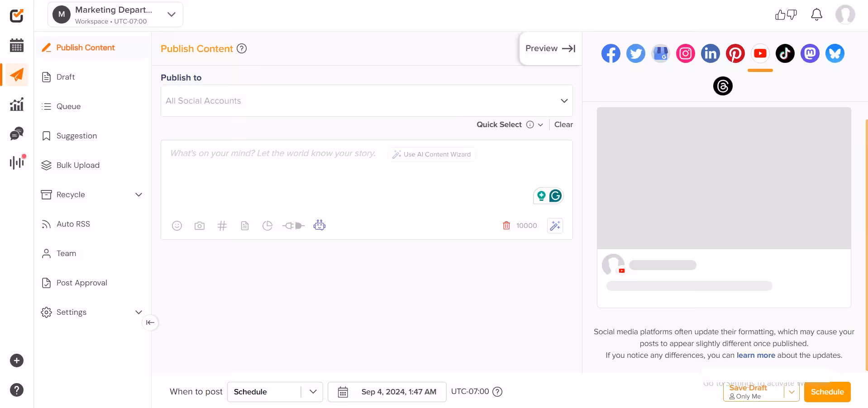Preview the Twitter post format
The width and height of the screenshot is (868, 408).
click(636, 53)
